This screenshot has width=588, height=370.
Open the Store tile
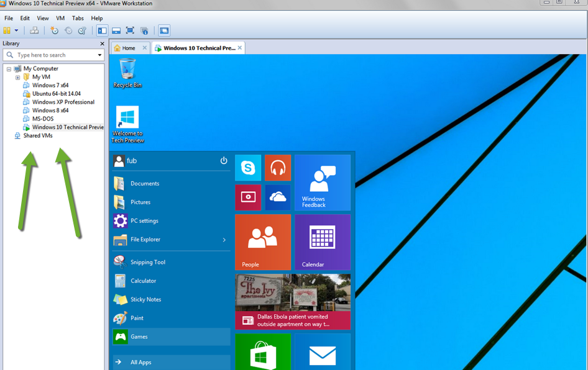(x=263, y=352)
